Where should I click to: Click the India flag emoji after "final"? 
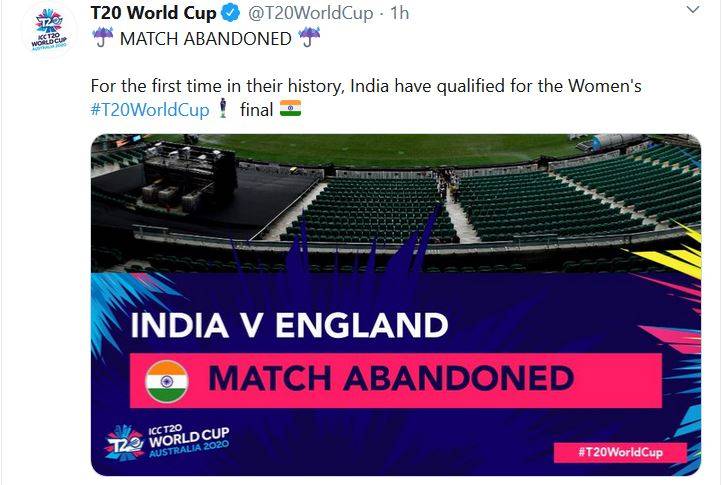click(290, 109)
